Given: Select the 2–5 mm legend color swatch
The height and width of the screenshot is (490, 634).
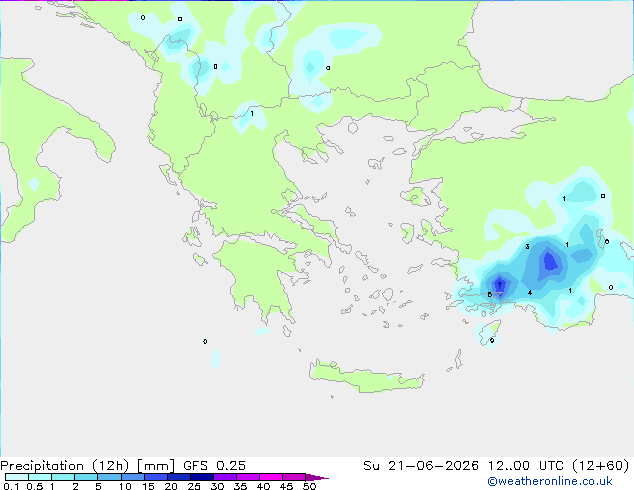Looking at the screenshot, I should (x=86, y=477).
